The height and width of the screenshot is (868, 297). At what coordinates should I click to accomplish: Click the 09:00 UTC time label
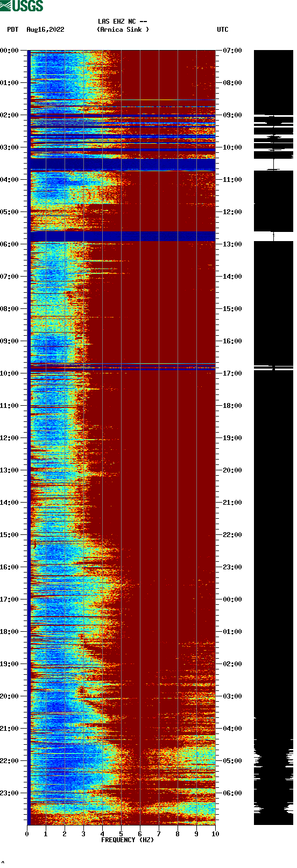[x=232, y=115]
